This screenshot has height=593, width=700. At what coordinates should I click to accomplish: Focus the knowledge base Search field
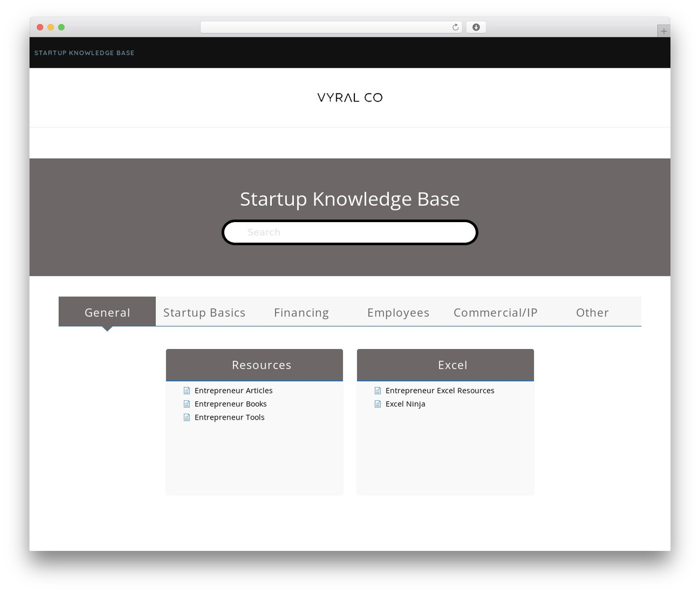pos(350,232)
